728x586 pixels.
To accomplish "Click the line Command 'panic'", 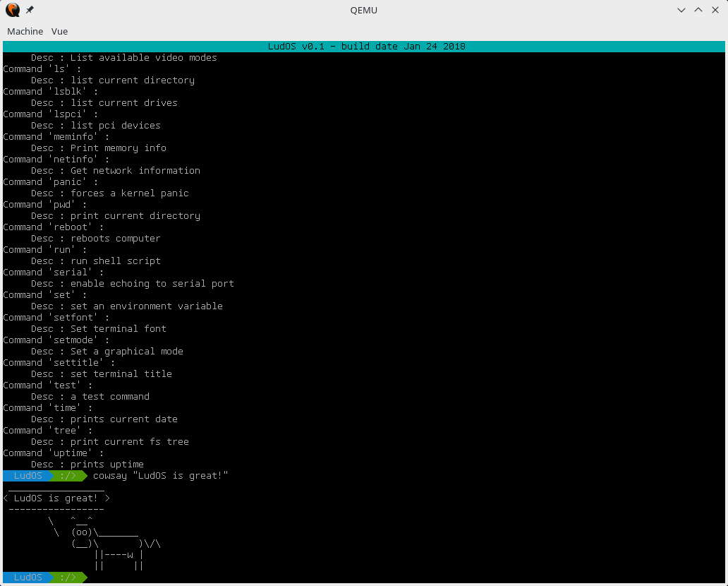I will pos(51,181).
